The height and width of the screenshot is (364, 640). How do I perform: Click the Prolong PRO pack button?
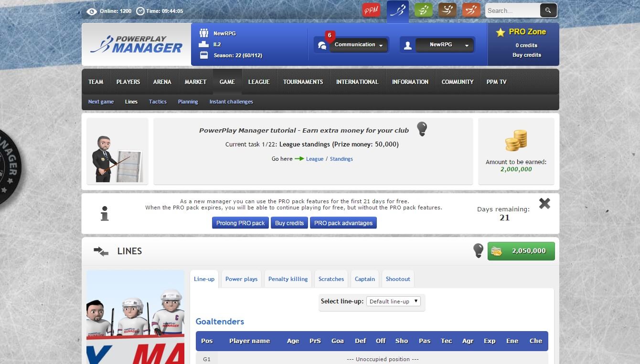click(240, 223)
